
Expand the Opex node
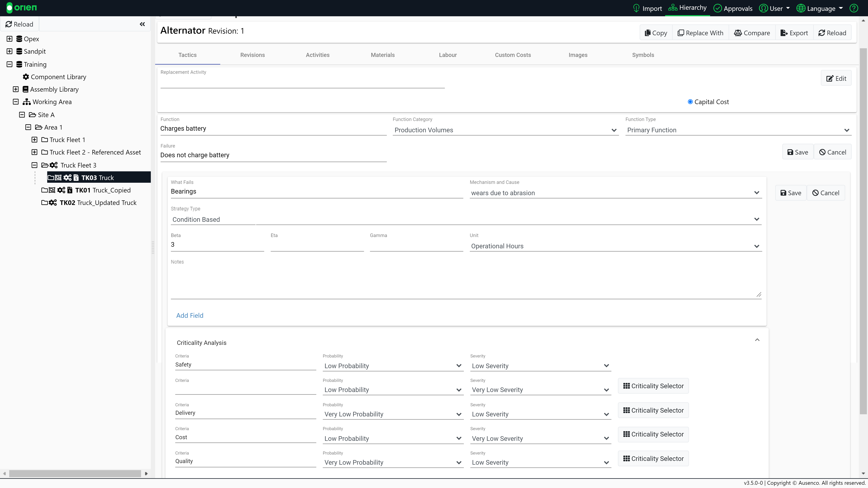point(9,39)
